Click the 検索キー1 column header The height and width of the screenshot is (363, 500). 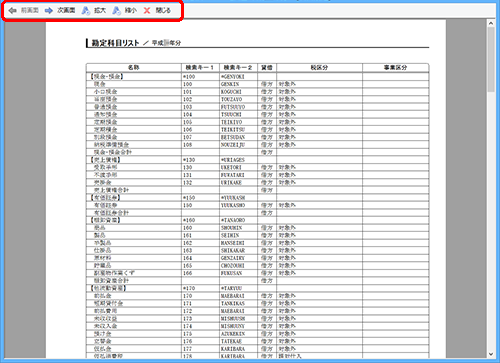(200, 68)
